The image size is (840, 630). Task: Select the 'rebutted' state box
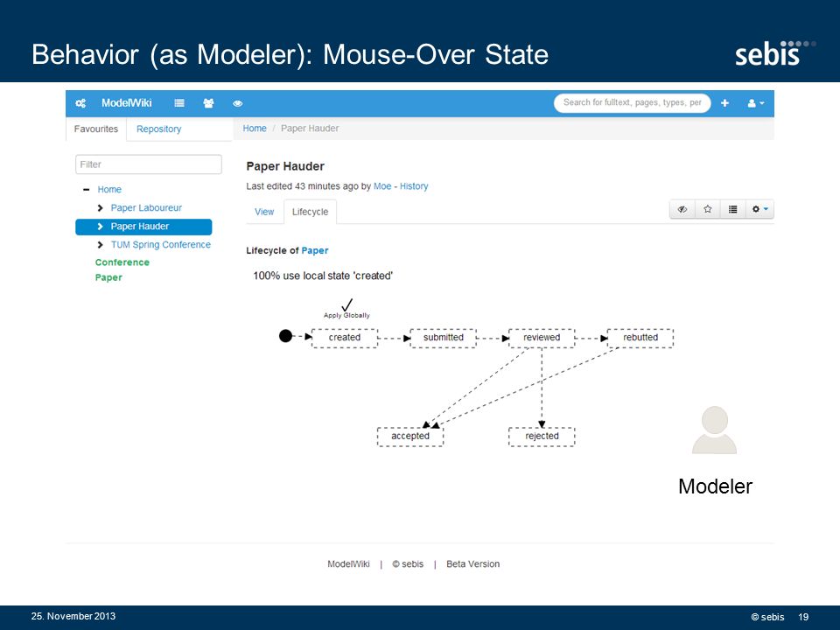click(x=640, y=338)
